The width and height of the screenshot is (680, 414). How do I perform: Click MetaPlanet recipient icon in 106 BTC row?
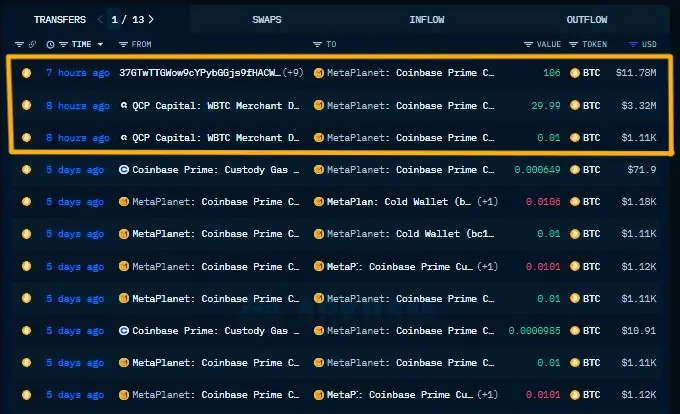(x=319, y=73)
